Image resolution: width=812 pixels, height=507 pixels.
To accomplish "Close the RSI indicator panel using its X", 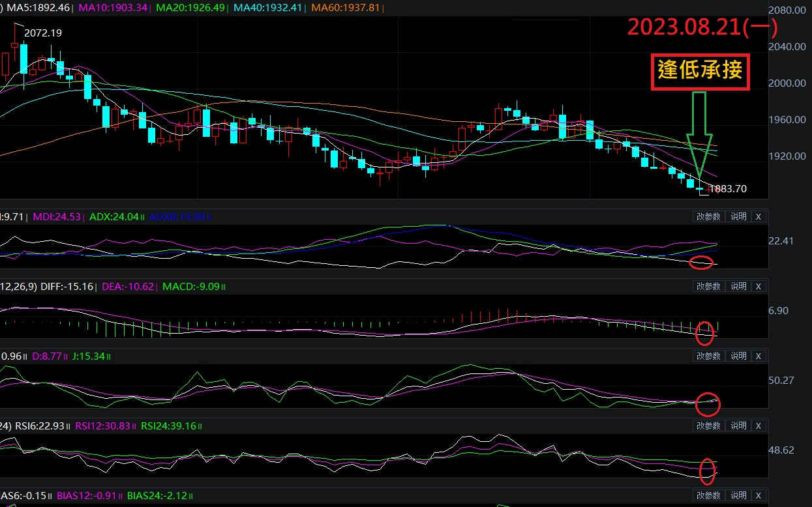I will tap(758, 426).
